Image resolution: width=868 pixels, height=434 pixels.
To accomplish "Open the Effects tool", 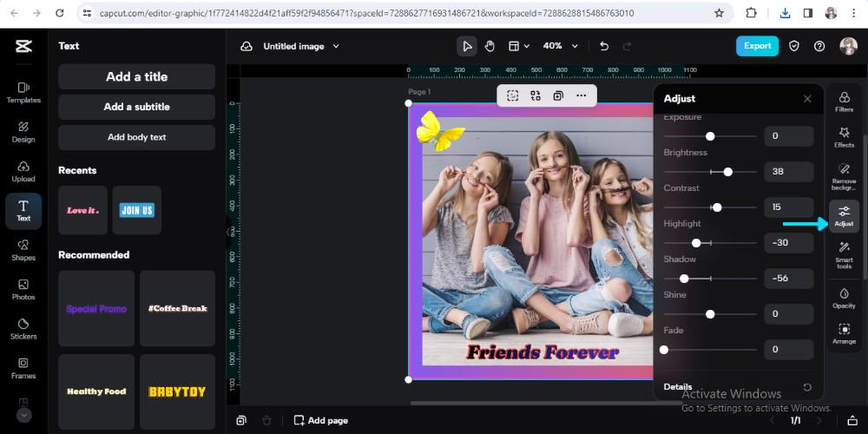I will [845, 137].
